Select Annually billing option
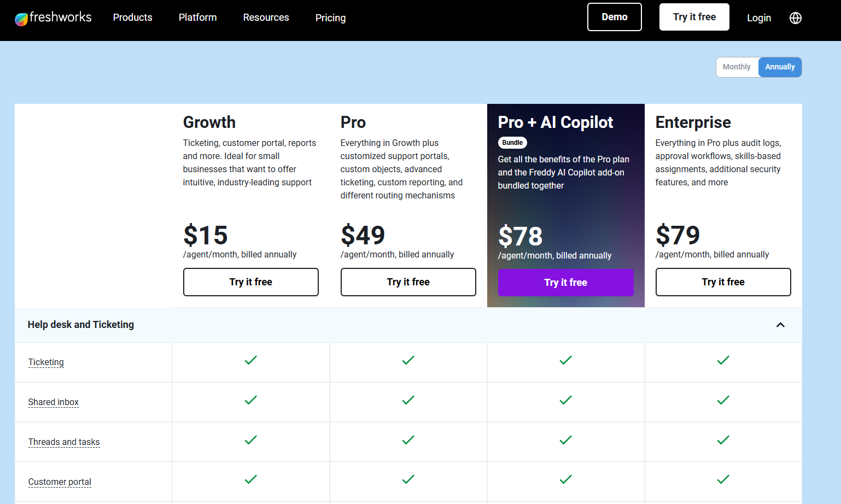Screen dimensions: 841x504 pos(780,67)
